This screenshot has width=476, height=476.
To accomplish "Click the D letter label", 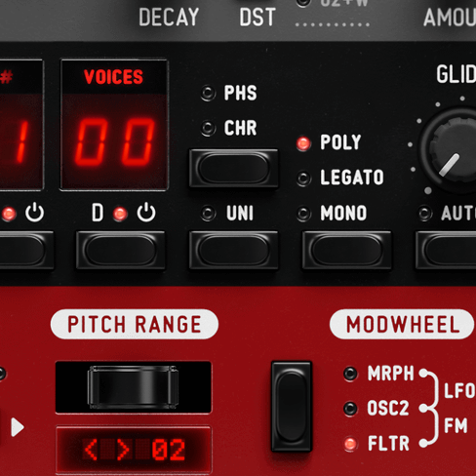I will [x=98, y=213].
